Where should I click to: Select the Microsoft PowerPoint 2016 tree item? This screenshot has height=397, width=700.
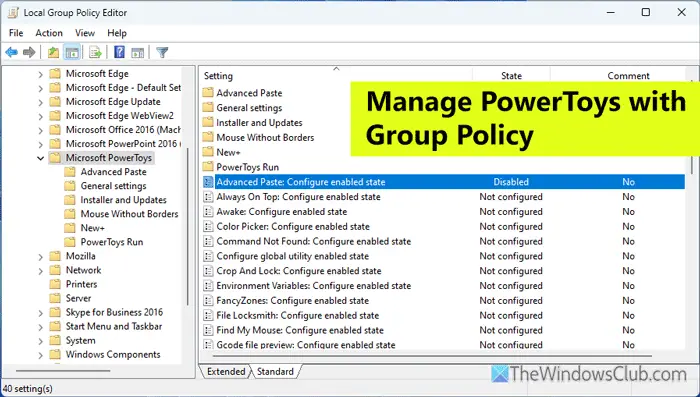pyautogui.click(x=123, y=144)
